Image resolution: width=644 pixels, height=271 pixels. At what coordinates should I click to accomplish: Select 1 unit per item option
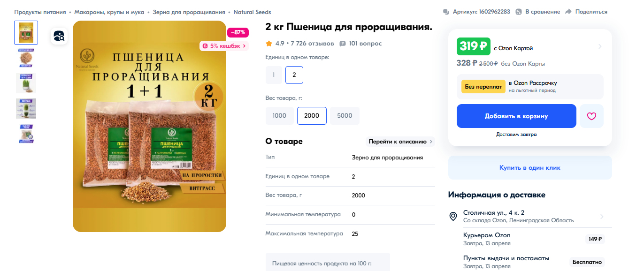274,75
